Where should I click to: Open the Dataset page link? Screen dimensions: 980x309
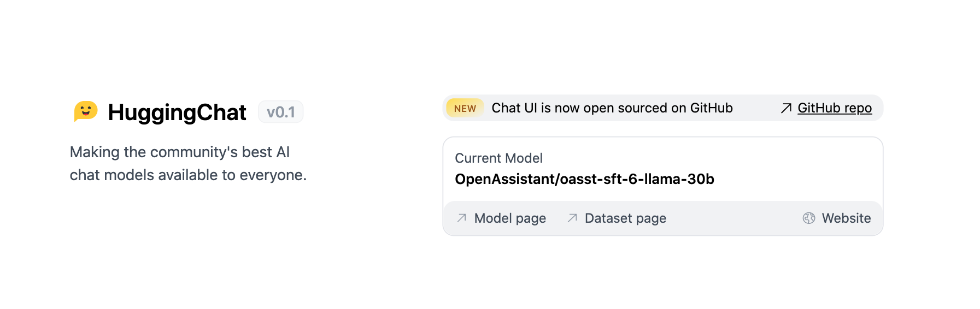(625, 218)
